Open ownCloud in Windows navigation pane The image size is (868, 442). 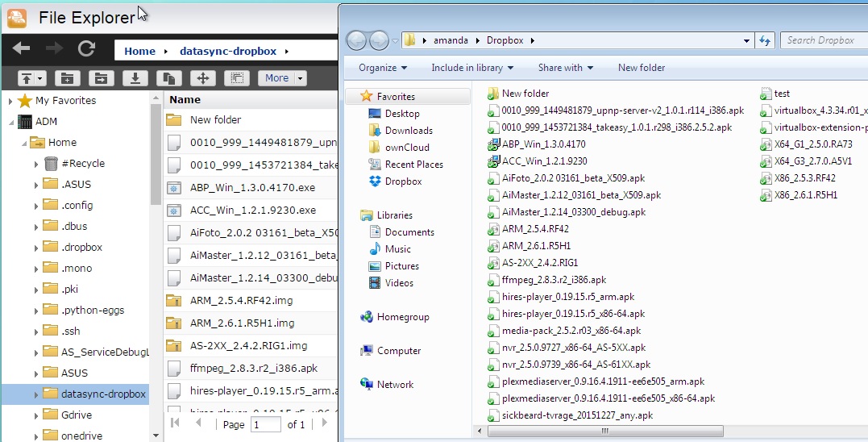point(408,148)
